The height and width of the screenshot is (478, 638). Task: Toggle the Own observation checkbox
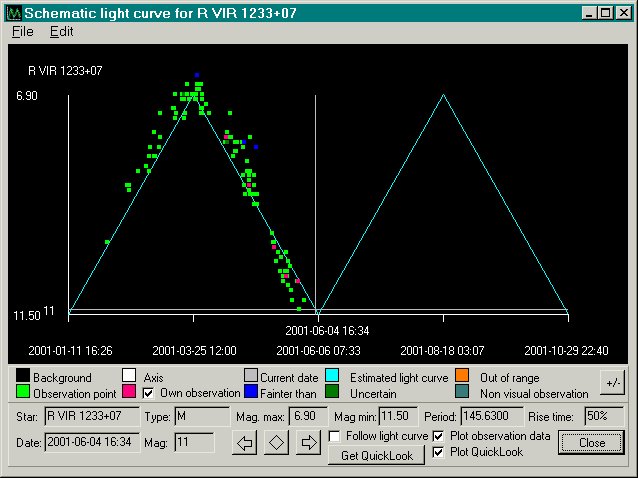point(149,393)
